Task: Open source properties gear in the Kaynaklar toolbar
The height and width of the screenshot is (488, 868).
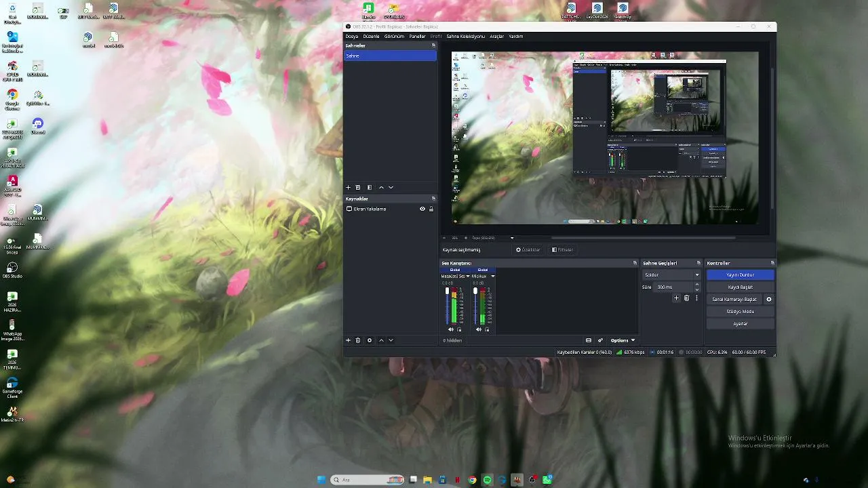Action: 370,340
